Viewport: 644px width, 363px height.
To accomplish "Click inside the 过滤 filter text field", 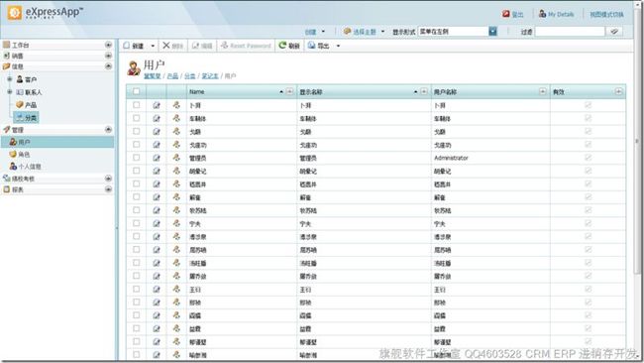I will (x=570, y=32).
